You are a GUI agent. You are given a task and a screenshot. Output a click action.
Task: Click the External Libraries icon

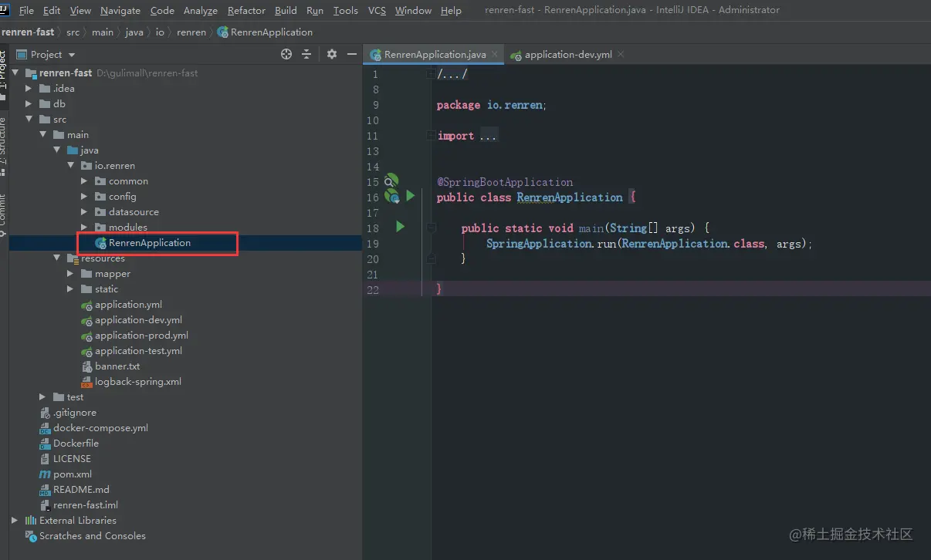31,521
